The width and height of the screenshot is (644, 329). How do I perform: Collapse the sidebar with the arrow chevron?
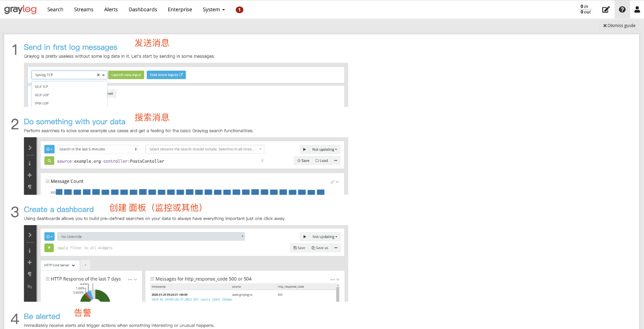[30, 147]
